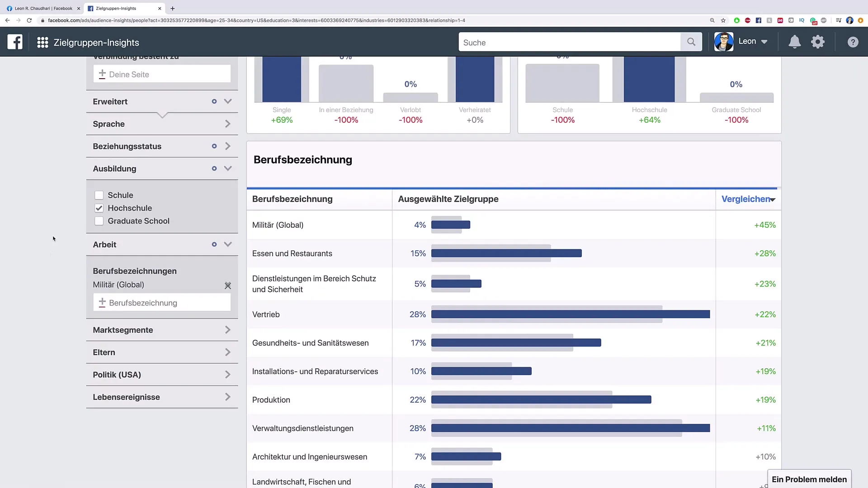Collapse the Ausbildung section
The height and width of the screenshot is (488, 868).
click(x=228, y=168)
